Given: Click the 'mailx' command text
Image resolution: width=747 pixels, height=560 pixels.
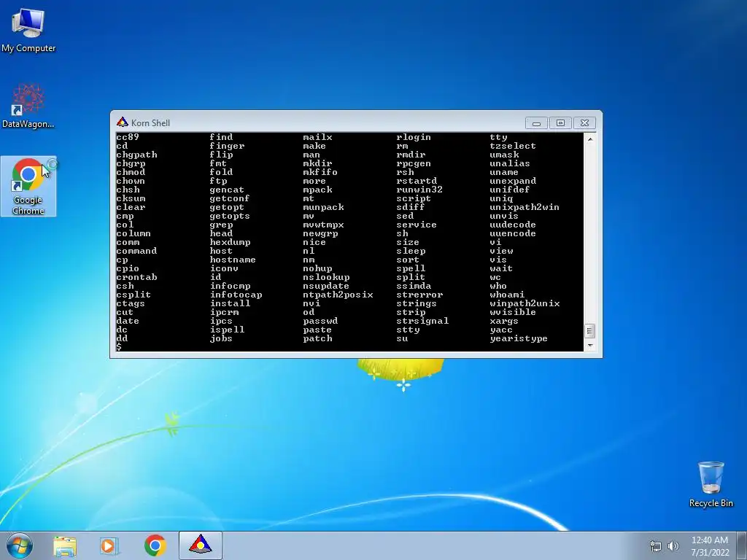Looking at the screenshot, I should (x=317, y=137).
